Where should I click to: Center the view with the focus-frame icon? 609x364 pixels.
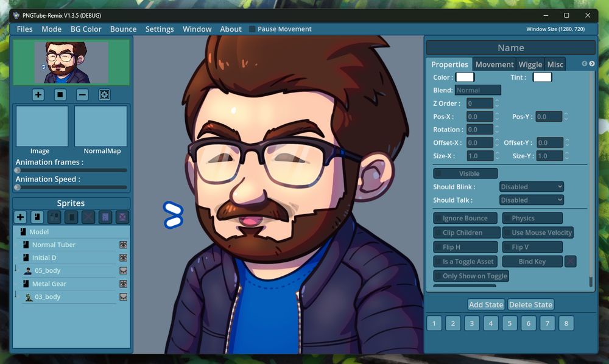click(x=105, y=95)
